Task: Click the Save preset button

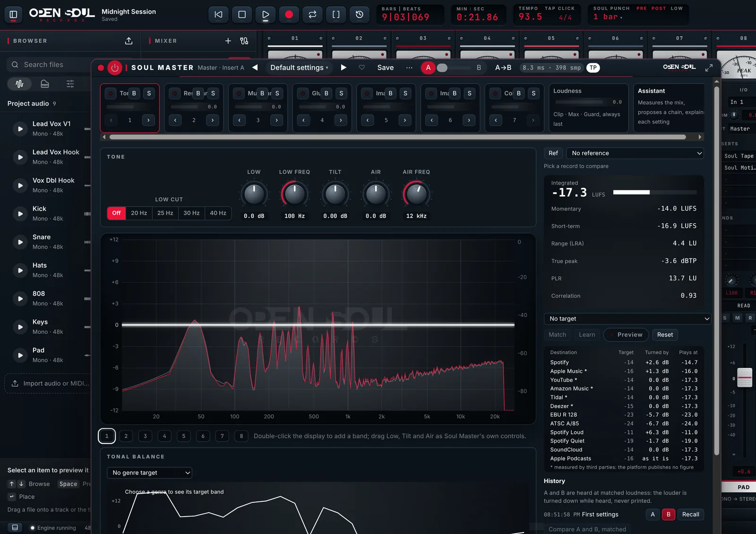Action: [386, 68]
